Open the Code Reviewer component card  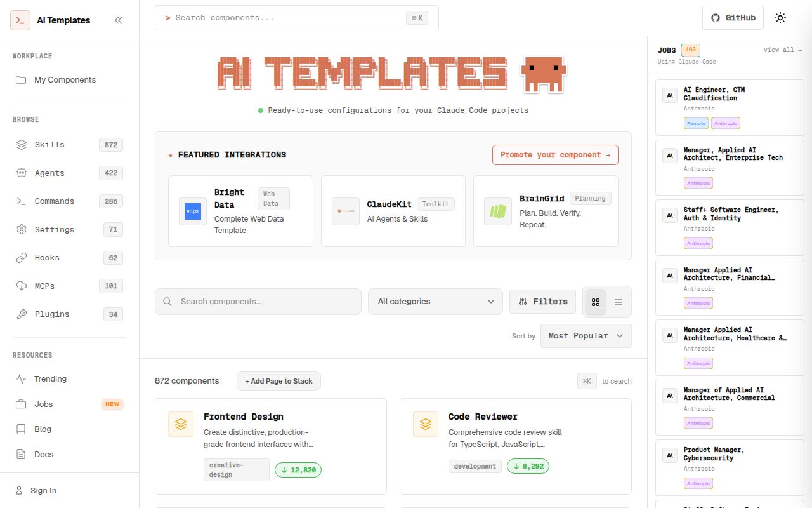[516, 446]
